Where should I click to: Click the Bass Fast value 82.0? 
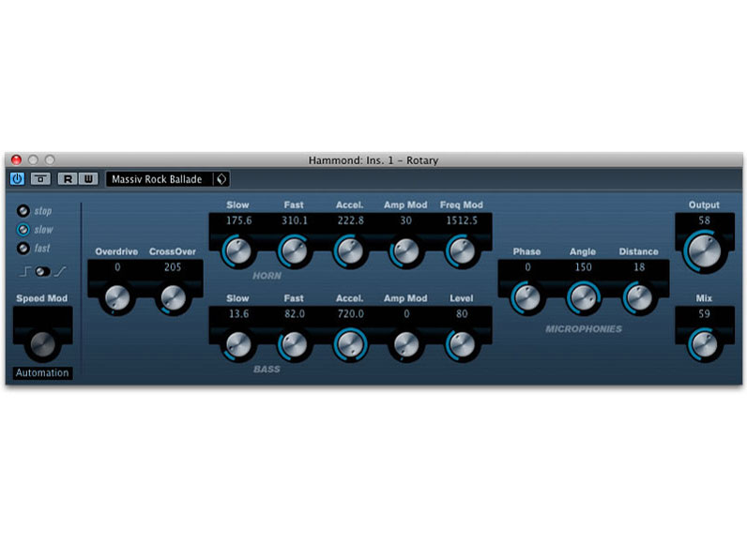(x=295, y=314)
